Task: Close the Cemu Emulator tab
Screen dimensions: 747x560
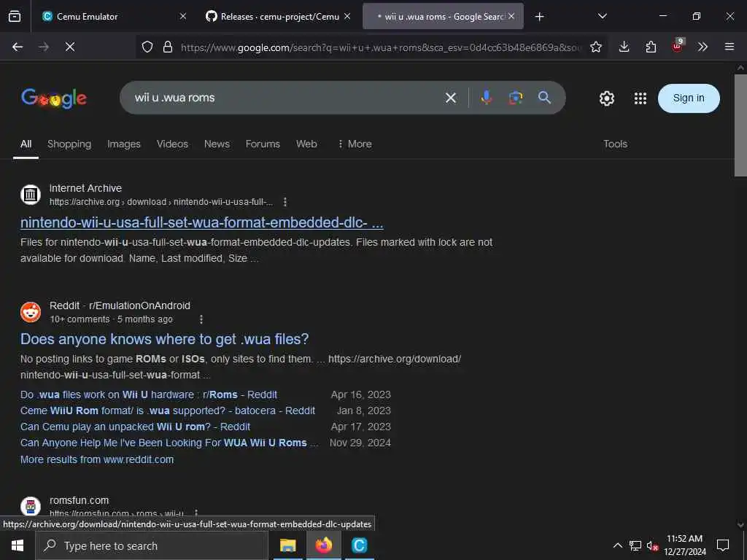Action: tap(183, 16)
